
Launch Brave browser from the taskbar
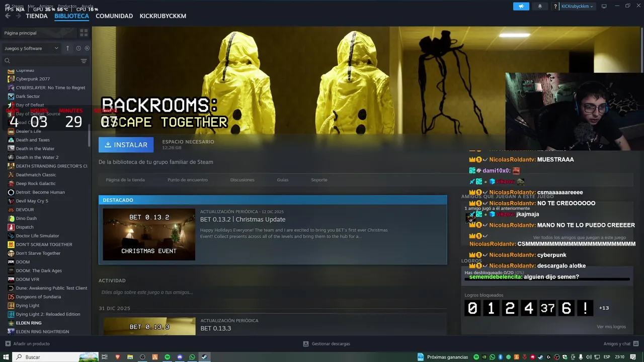click(x=117, y=357)
